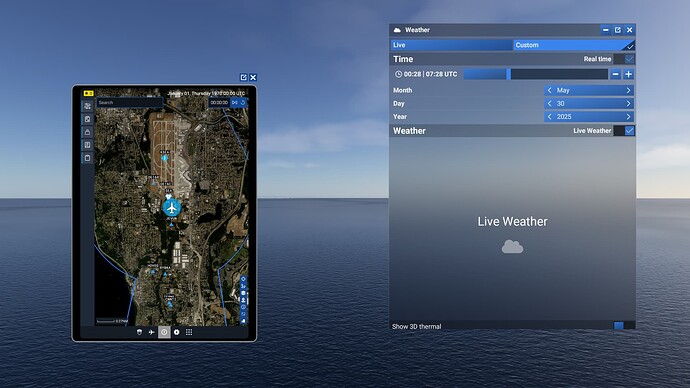Click the date text at top of map
The width and height of the screenshot is (690, 388).
pyautogui.click(x=206, y=93)
